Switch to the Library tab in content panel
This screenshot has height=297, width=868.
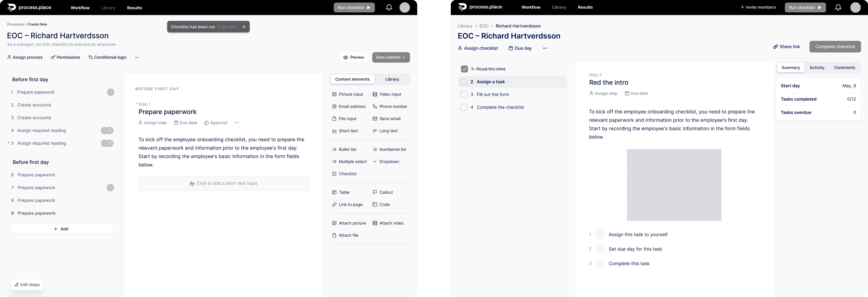[x=392, y=79]
